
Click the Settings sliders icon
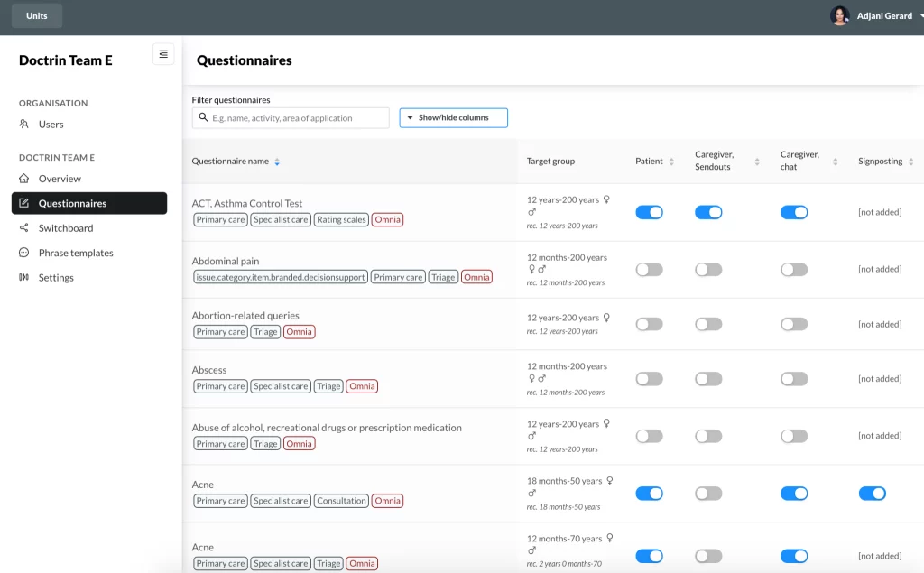[24, 277]
